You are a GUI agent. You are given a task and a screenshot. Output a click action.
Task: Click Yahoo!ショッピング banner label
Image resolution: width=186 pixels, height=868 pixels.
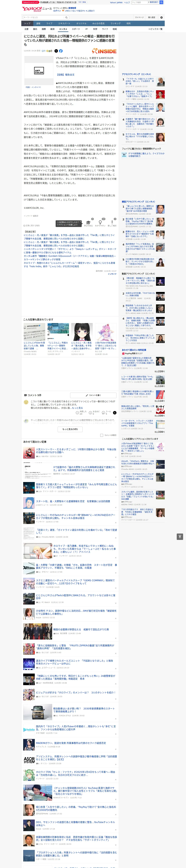tap(30, 2)
